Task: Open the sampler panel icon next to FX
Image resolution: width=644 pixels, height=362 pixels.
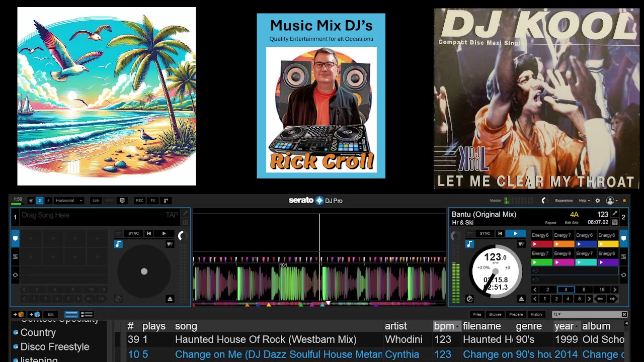Action: tap(166, 201)
